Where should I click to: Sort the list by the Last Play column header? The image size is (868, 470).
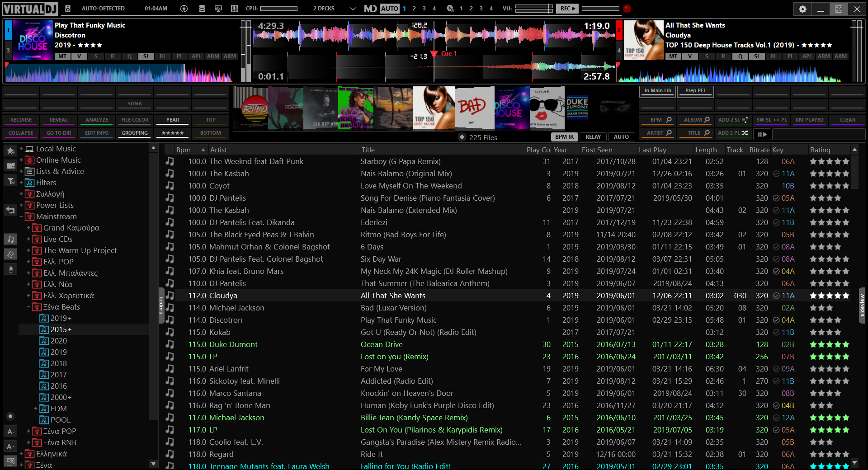[x=665, y=150]
